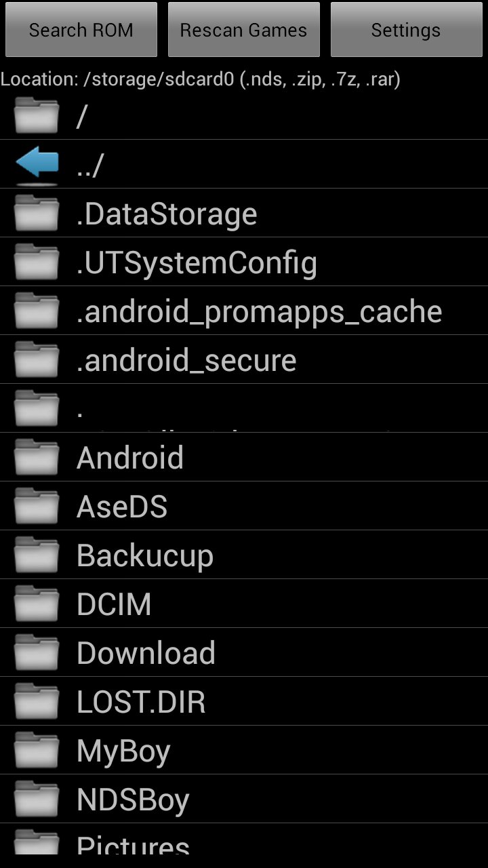This screenshot has width=488, height=868.
Task: Open the partially visible Pictures folder
Action: [133, 843]
